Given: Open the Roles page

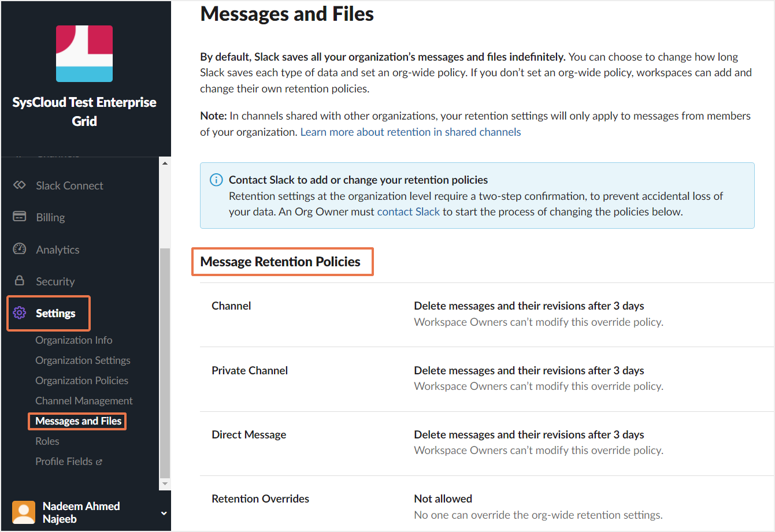Looking at the screenshot, I should [47, 441].
